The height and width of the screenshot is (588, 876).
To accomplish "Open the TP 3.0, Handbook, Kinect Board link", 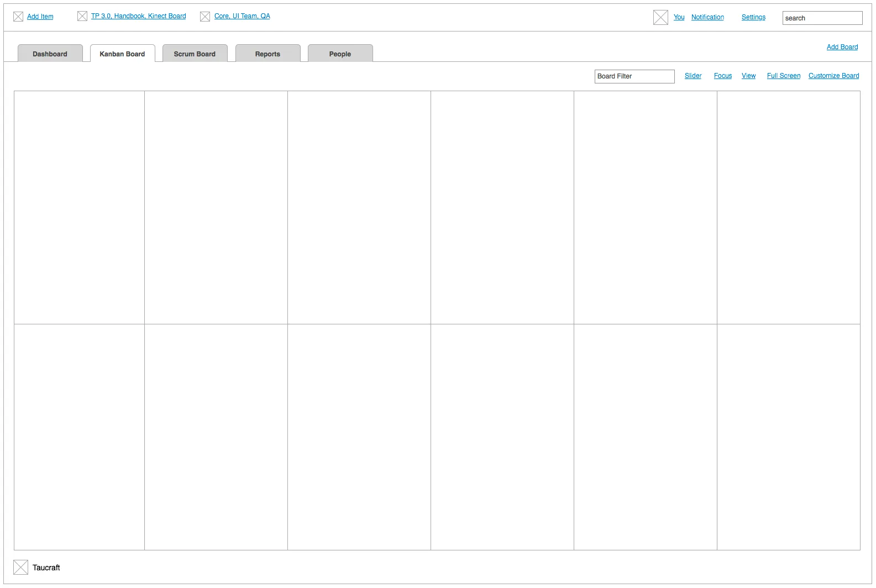I will click(139, 16).
